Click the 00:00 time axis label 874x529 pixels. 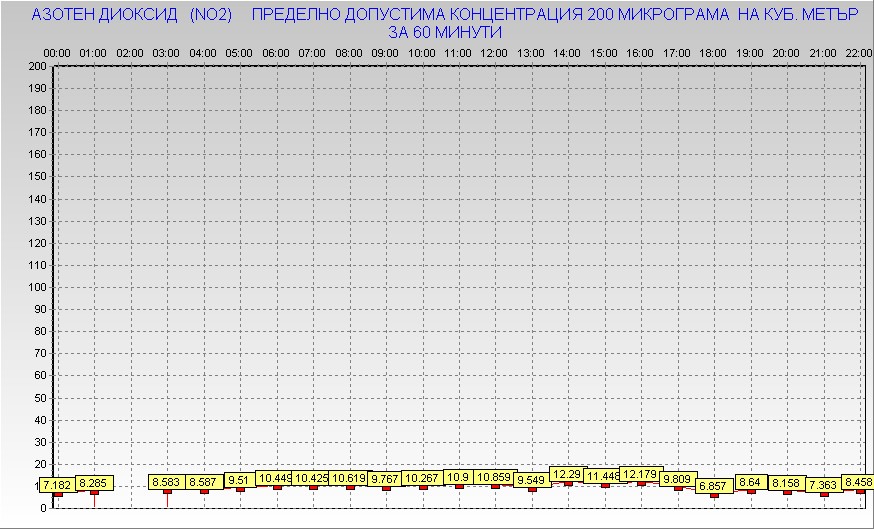tap(57, 52)
